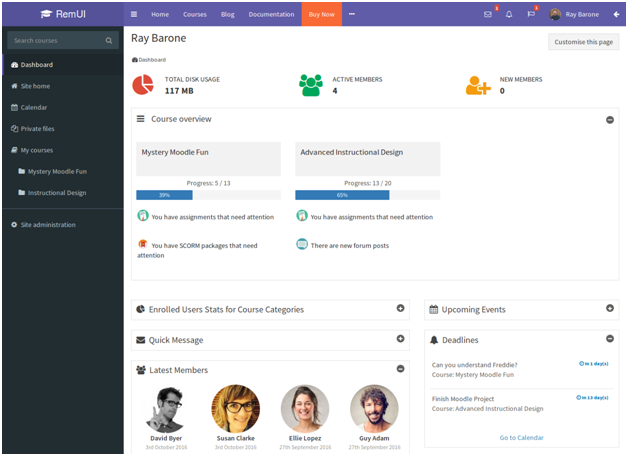Click the bell icon beside Deadlines
The height and width of the screenshot is (456, 628).
(x=434, y=340)
